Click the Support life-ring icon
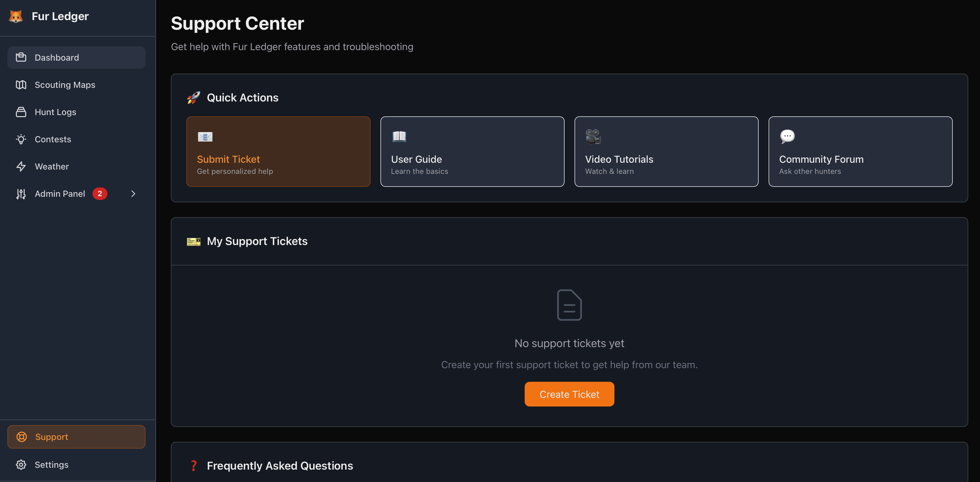Image resolution: width=980 pixels, height=482 pixels. pos(22,437)
